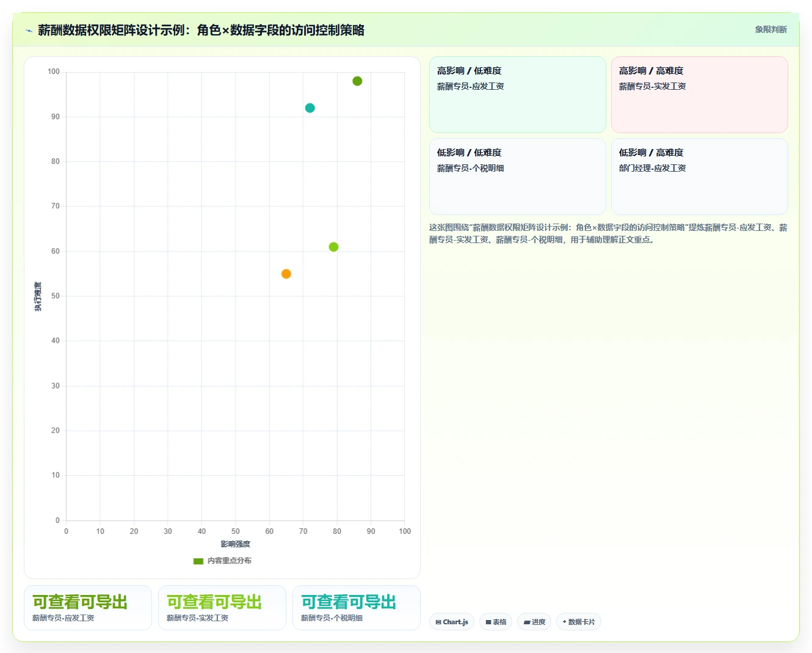812x653 pixels.
Task: Click 薪酬专员-应发工资 in the top-left quadrant
Action: coord(470,86)
